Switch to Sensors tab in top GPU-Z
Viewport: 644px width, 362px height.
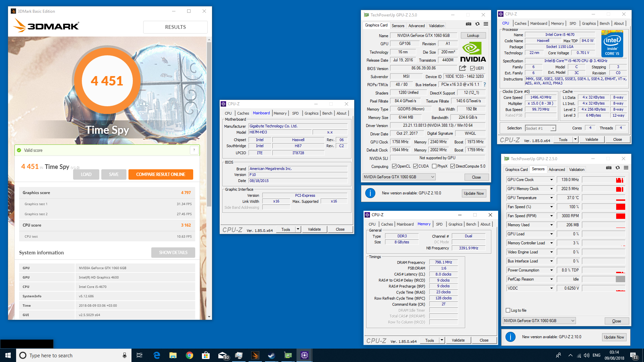pos(398,26)
